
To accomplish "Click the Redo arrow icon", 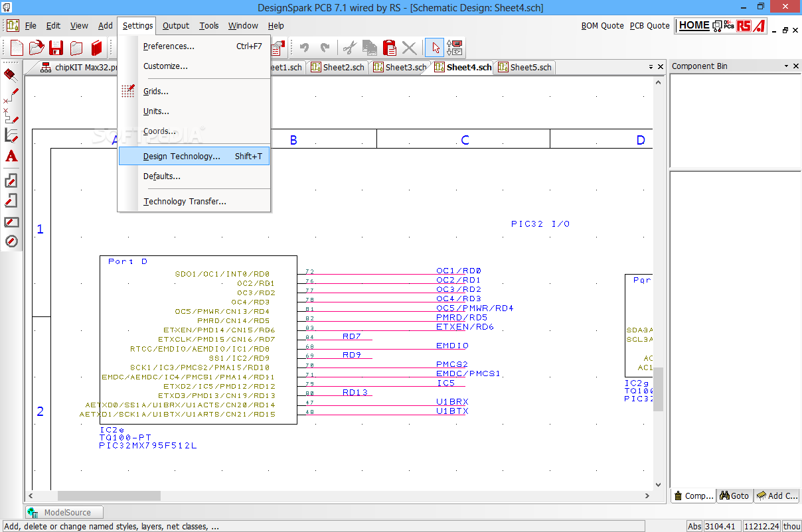I will (x=325, y=48).
